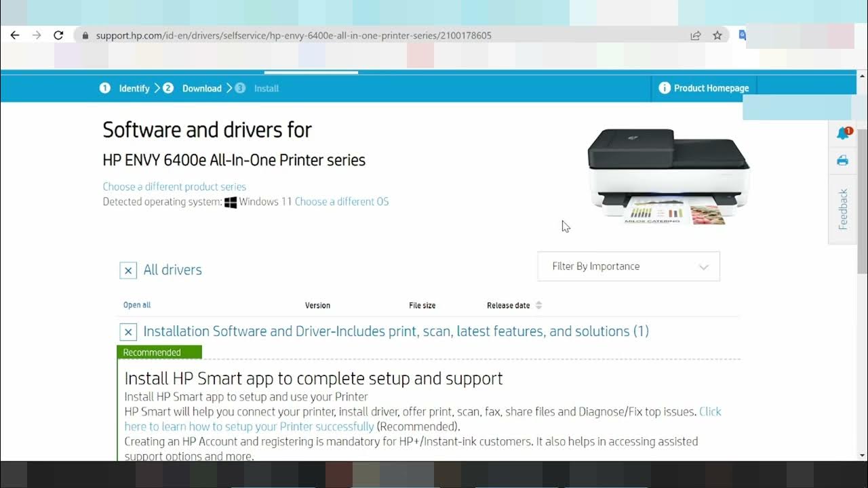
Task: Open the Feedback side tab
Action: click(843, 209)
